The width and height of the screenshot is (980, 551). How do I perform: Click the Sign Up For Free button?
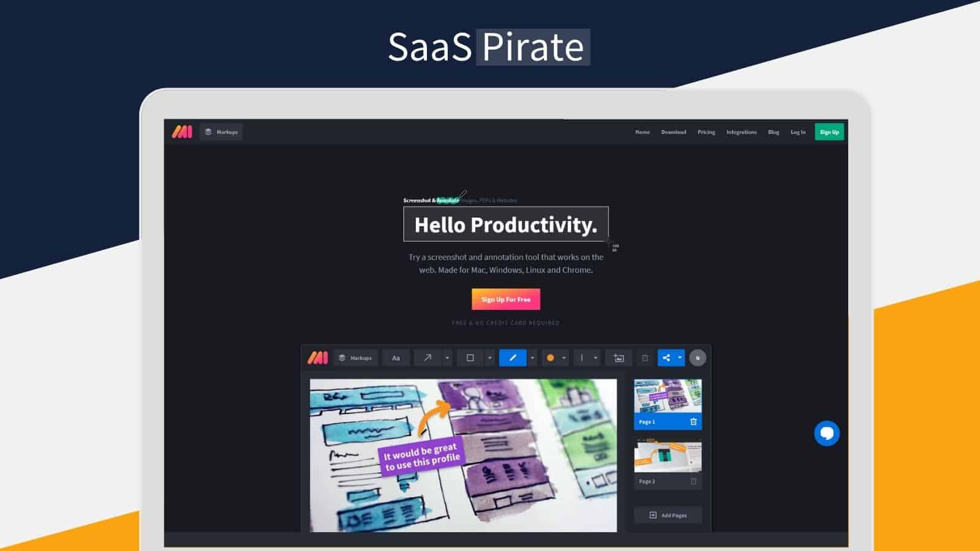(x=506, y=299)
